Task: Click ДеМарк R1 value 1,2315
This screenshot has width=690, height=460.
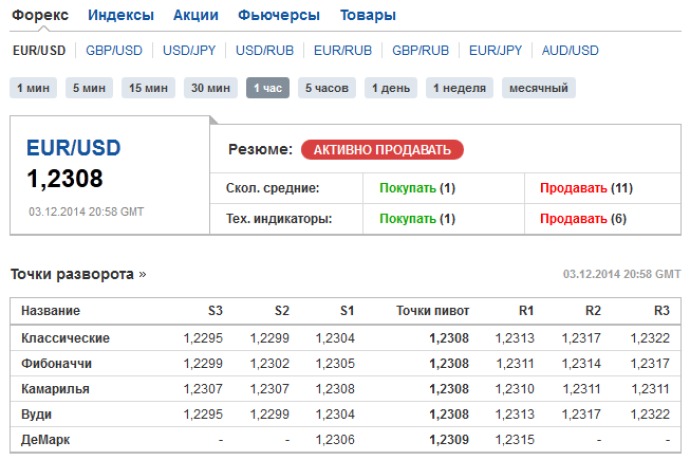Action: 514,440
